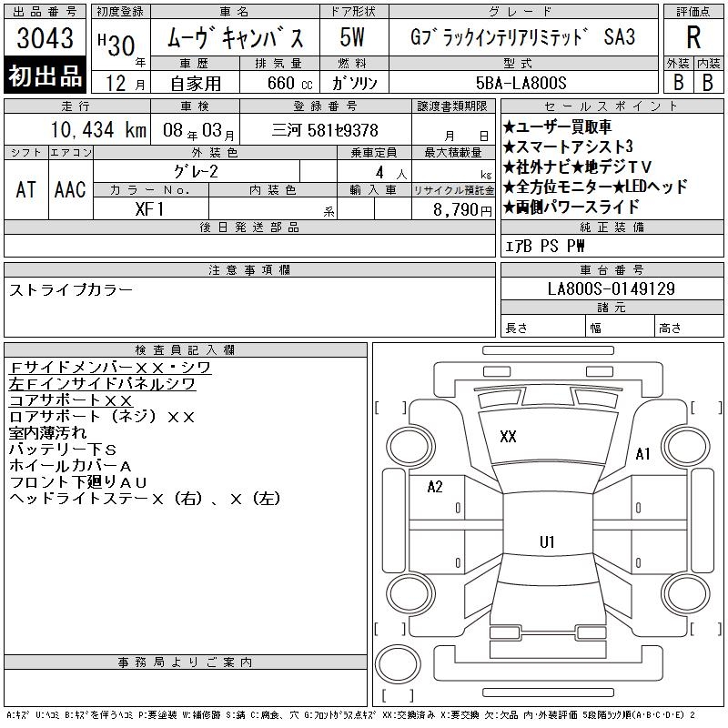Click the 諸元 header

coord(612,308)
